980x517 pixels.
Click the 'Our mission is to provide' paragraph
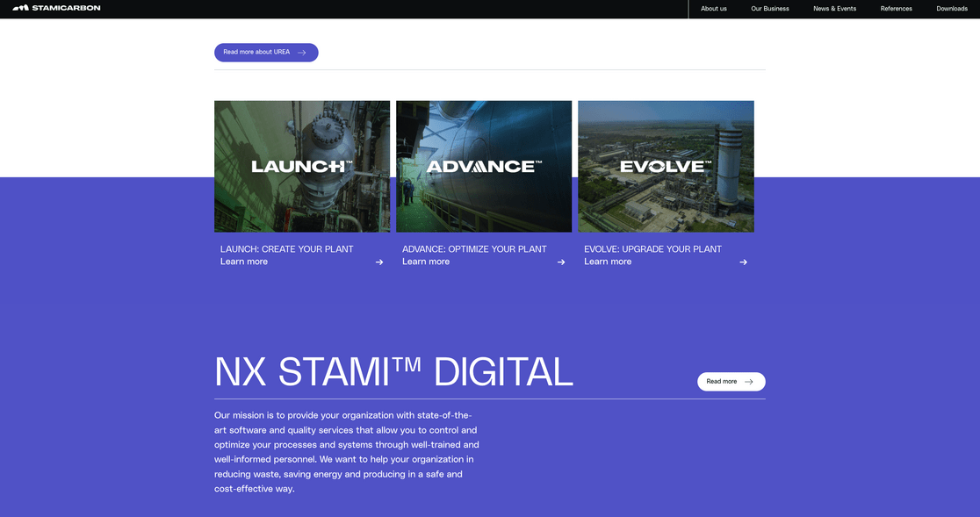347,452
